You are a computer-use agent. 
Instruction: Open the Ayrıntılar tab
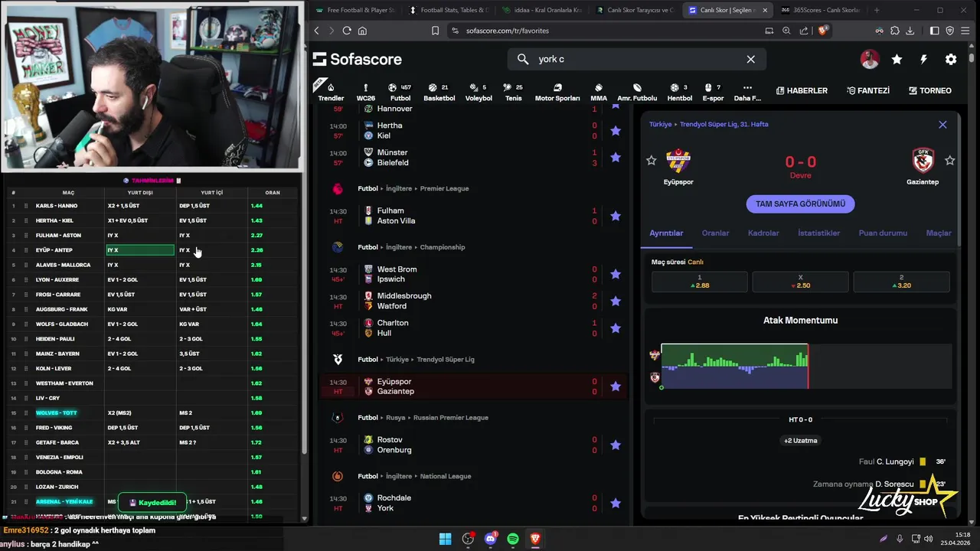tap(666, 233)
